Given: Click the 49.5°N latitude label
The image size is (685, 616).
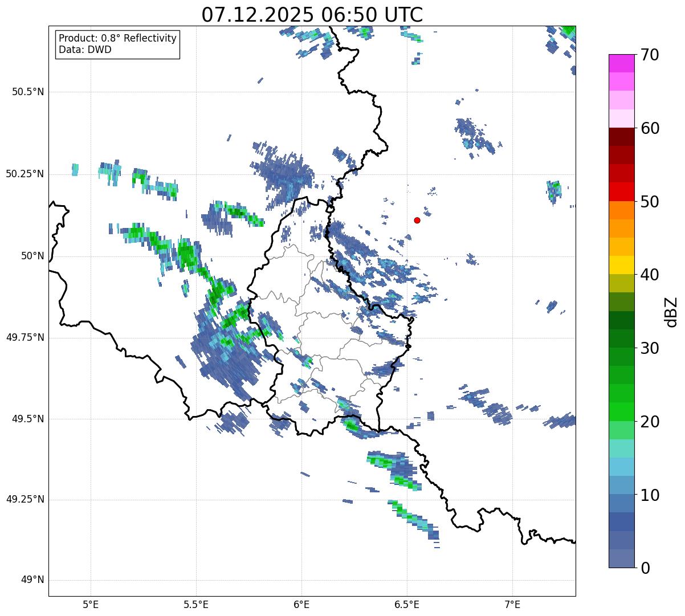Looking at the screenshot, I should coord(28,419).
